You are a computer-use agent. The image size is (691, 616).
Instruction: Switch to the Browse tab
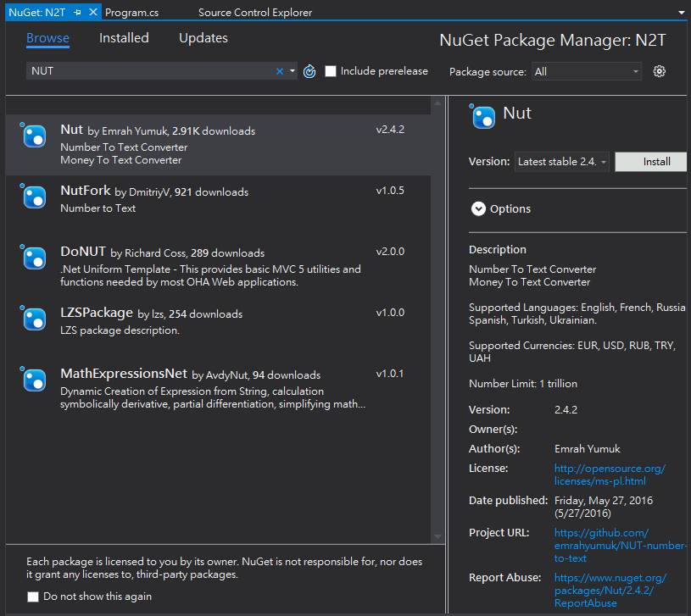pos(47,38)
